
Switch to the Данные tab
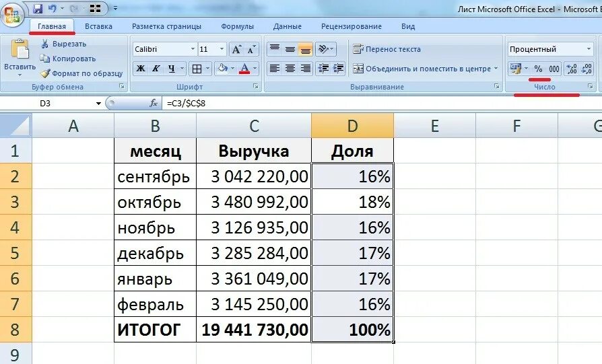tap(287, 26)
